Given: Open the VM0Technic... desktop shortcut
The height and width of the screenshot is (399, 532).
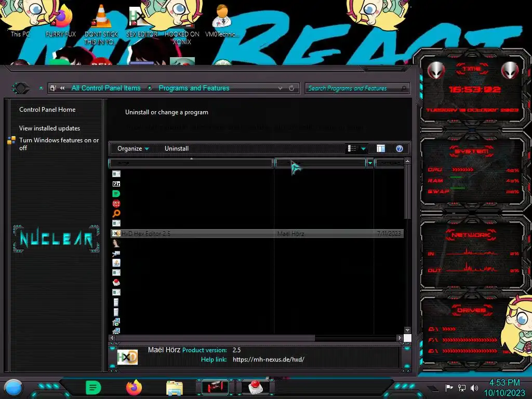Looking at the screenshot, I should click(x=222, y=20).
